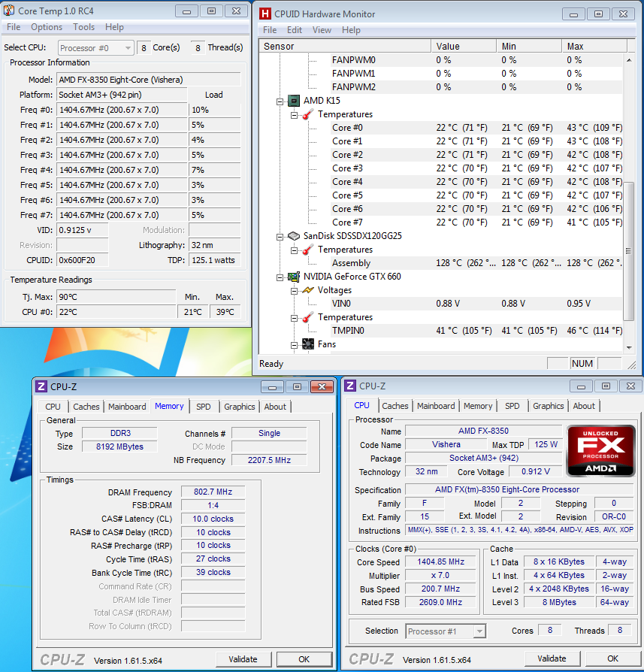Click Validate in right CPU-Z window

point(552,658)
